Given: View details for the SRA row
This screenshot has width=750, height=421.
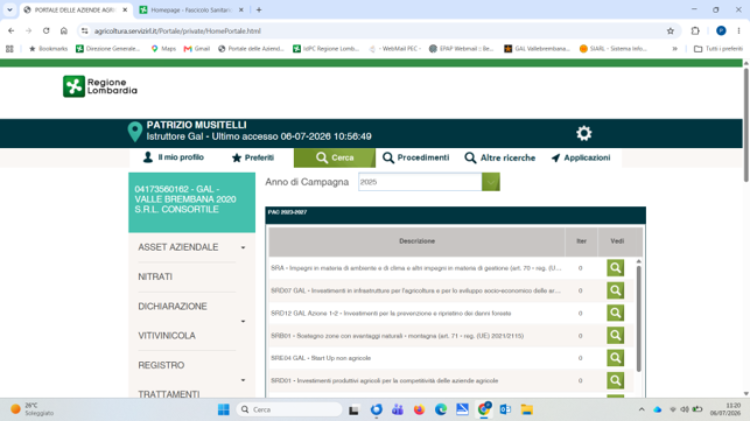Looking at the screenshot, I should (x=615, y=268).
